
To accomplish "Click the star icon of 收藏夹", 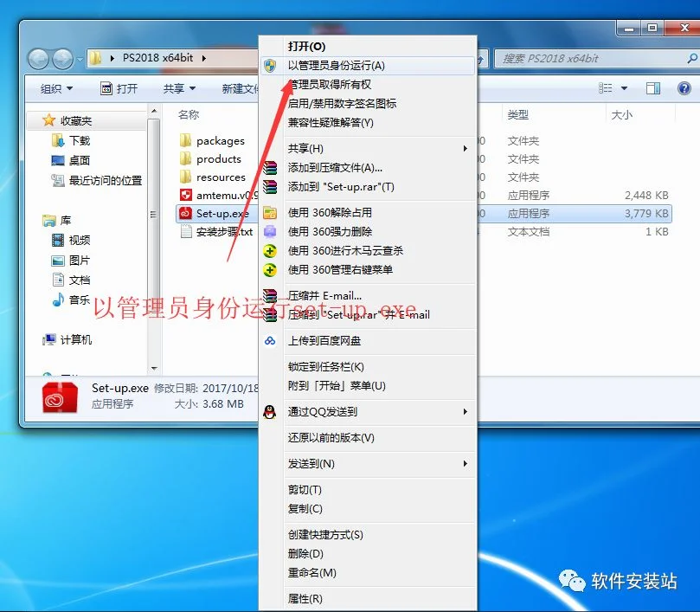I will [x=48, y=120].
